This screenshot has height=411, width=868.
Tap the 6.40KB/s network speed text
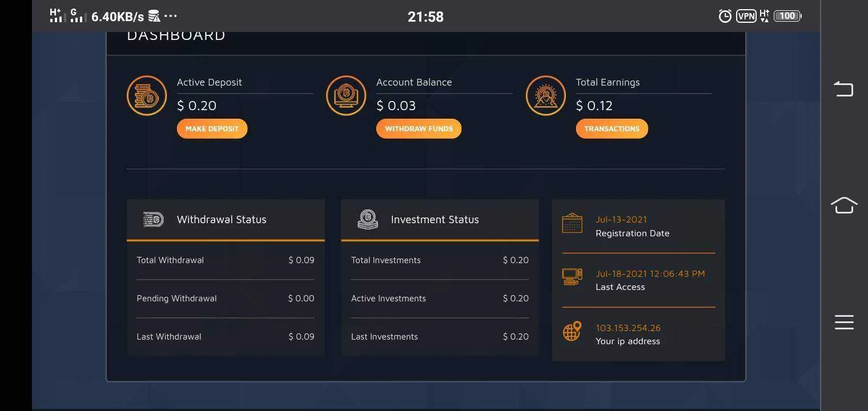pyautogui.click(x=118, y=17)
